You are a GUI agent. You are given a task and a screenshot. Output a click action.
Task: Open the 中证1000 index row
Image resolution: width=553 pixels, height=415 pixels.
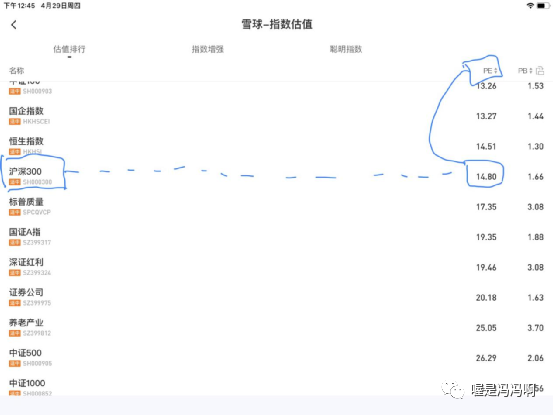coord(276,386)
